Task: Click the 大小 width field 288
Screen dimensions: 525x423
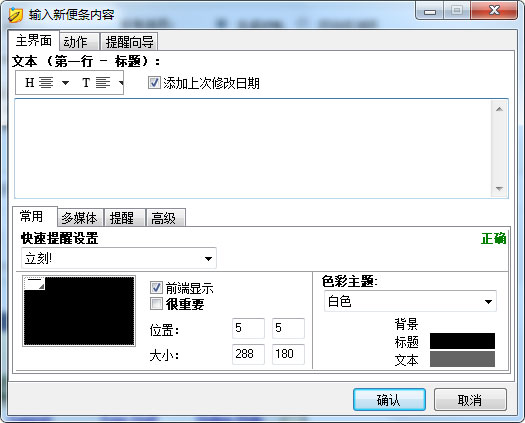Action: pyautogui.click(x=248, y=354)
